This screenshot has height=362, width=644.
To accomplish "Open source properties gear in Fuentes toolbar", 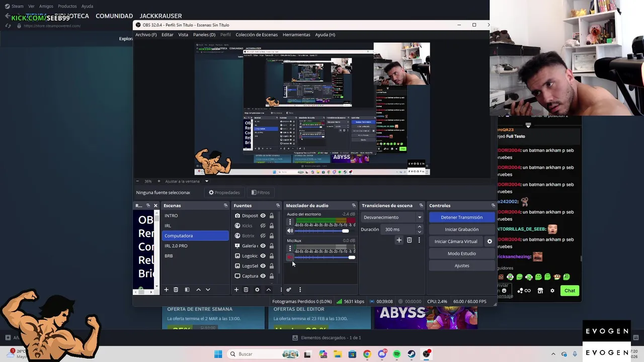I will pyautogui.click(x=257, y=290).
